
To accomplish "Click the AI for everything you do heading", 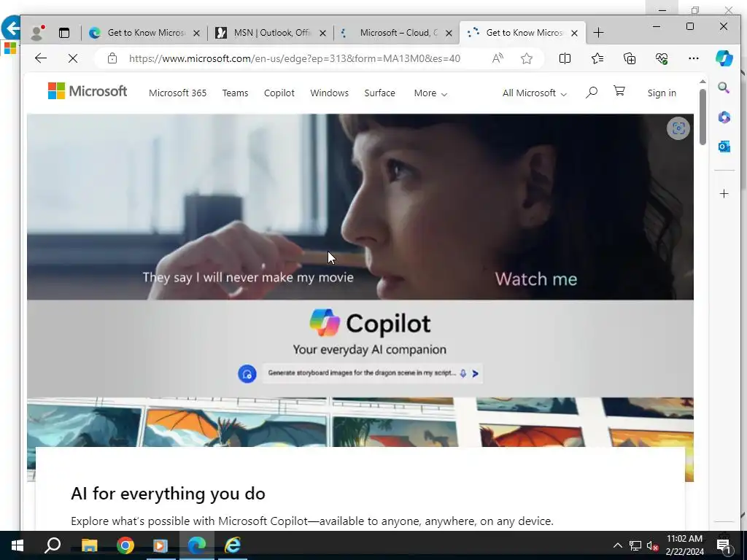I will (168, 494).
